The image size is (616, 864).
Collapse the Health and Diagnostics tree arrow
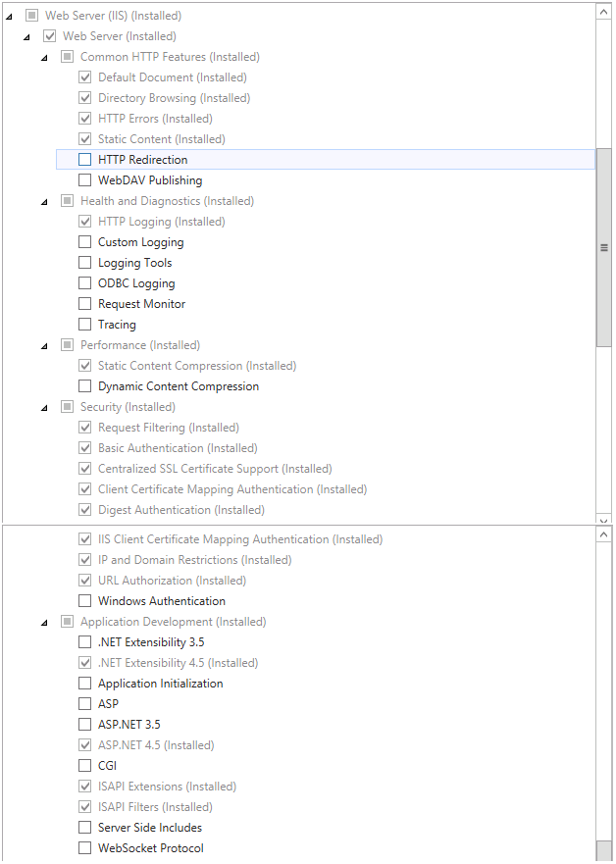click(x=44, y=202)
